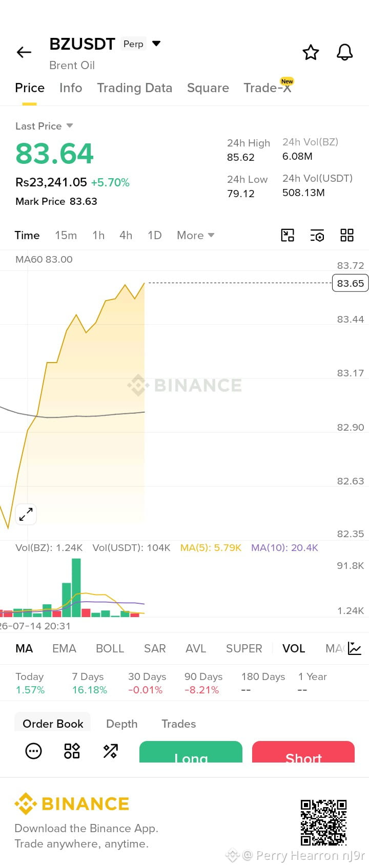The image size is (369, 868).
Task: Tap the green Long button
Action: pyautogui.click(x=191, y=752)
